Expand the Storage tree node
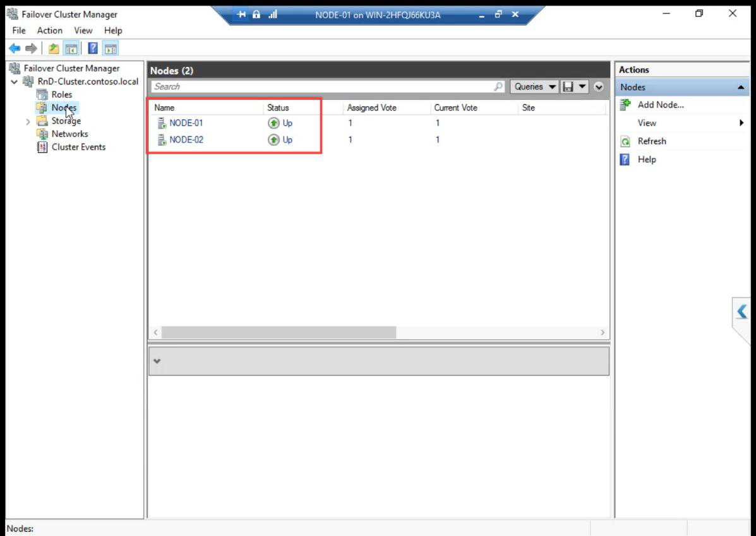This screenshot has width=756, height=536. (28, 121)
